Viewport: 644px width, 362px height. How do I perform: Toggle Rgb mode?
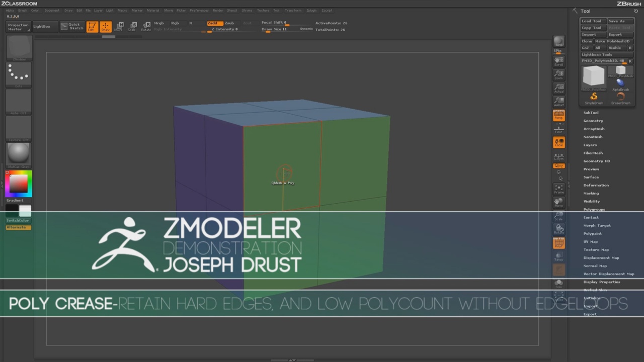point(175,23)
